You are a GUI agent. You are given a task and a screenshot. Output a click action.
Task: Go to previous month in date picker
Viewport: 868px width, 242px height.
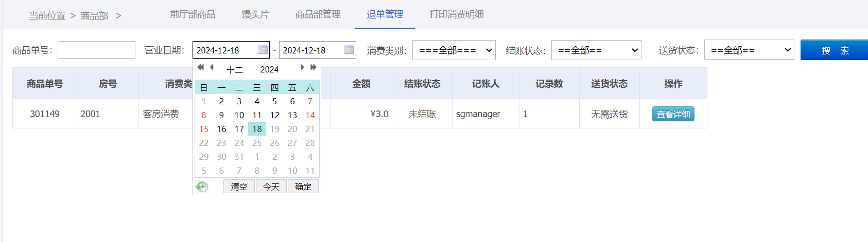[212, 67]
